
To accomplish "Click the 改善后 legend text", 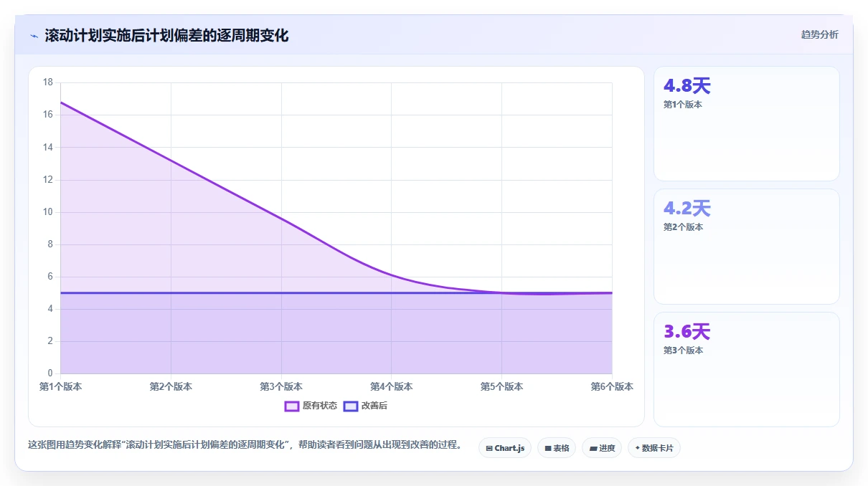I will click(374, 406).
